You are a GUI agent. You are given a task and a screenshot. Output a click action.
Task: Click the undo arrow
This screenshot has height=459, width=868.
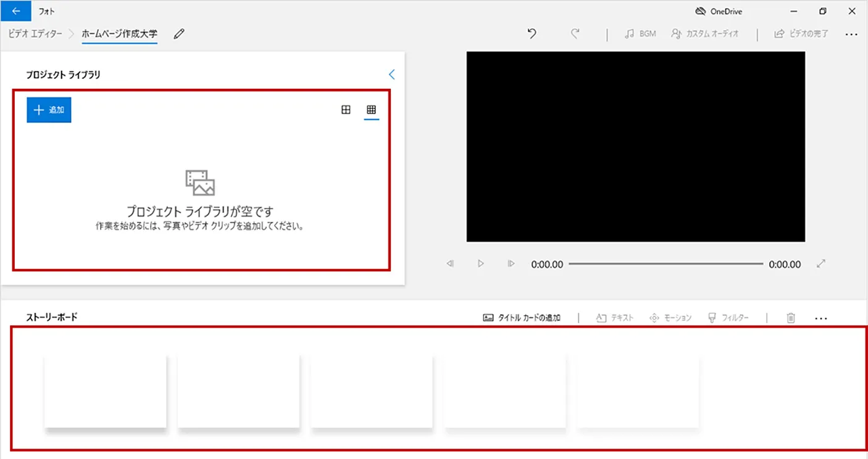tap(532, 34)
